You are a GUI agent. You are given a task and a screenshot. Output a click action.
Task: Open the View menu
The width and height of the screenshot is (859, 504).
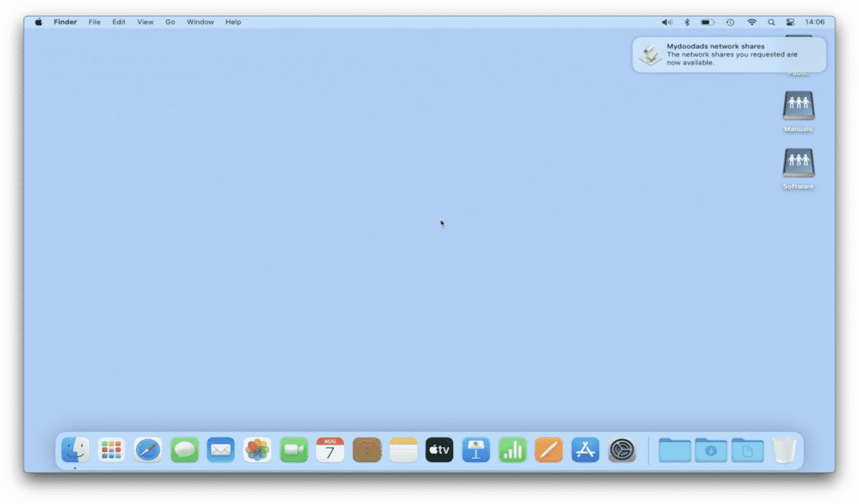click(145, 22)
